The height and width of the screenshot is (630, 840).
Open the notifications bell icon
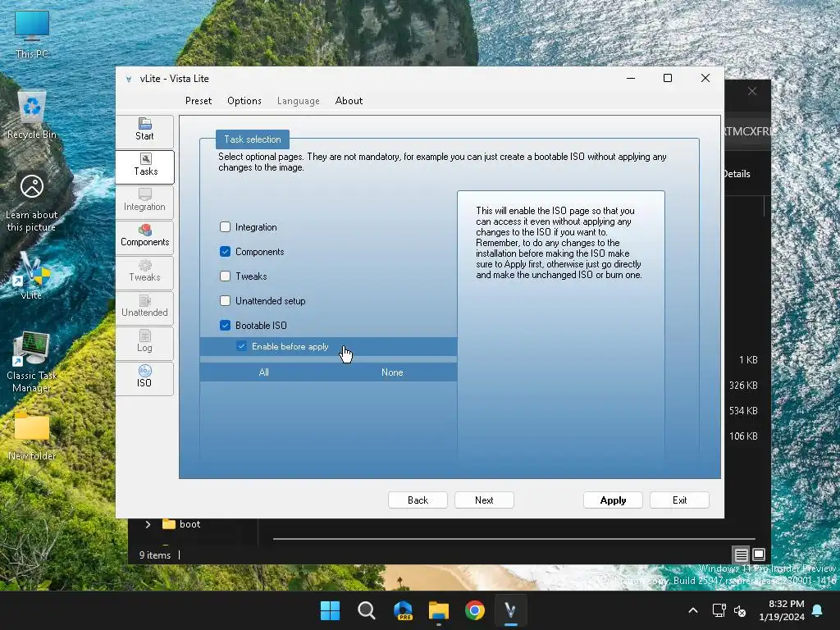click(818, 610)
